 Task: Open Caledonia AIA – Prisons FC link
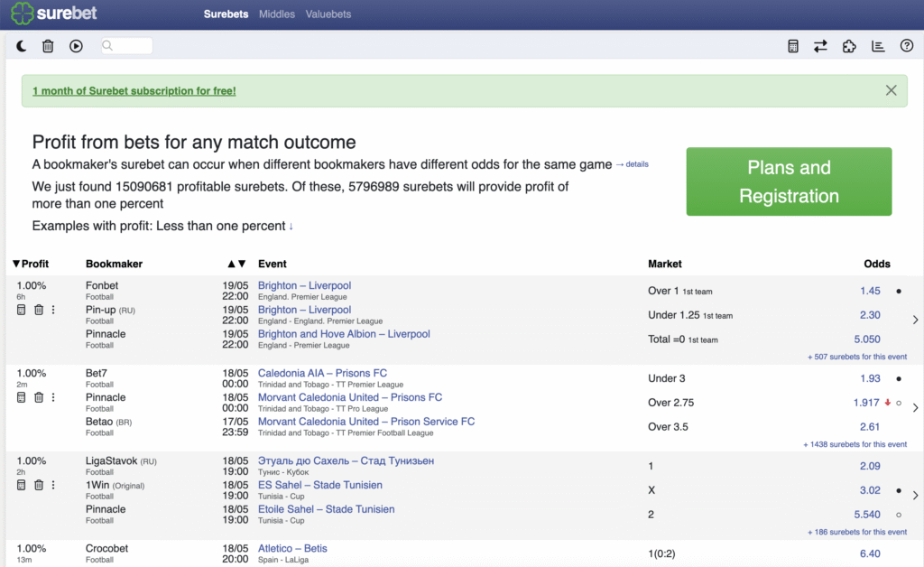(322, 373)
